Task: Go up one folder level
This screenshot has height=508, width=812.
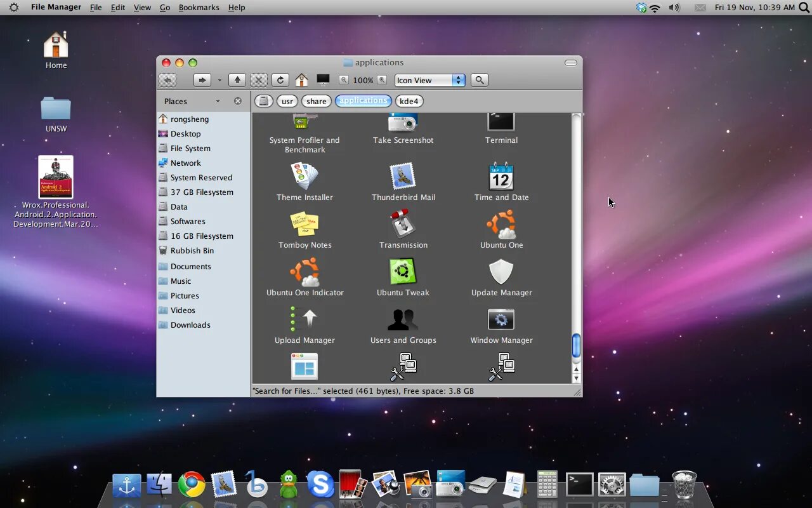Action: [x=237, y=80]
